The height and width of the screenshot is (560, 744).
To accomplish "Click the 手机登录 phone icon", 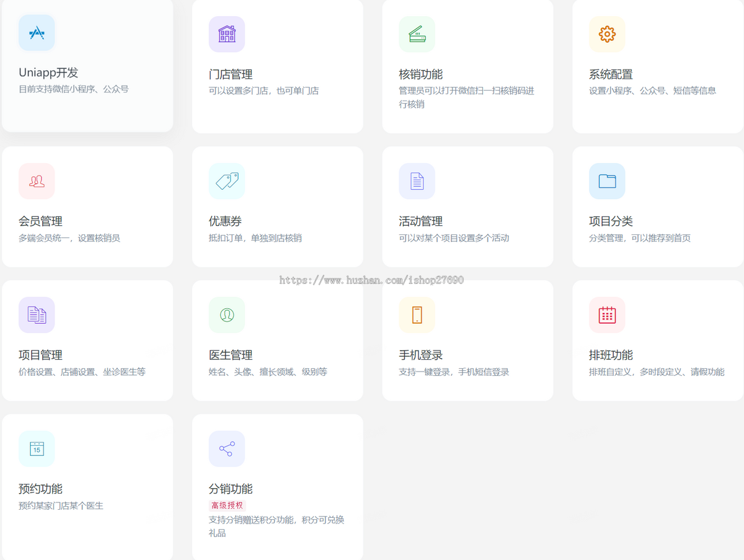I will (417, 315).
